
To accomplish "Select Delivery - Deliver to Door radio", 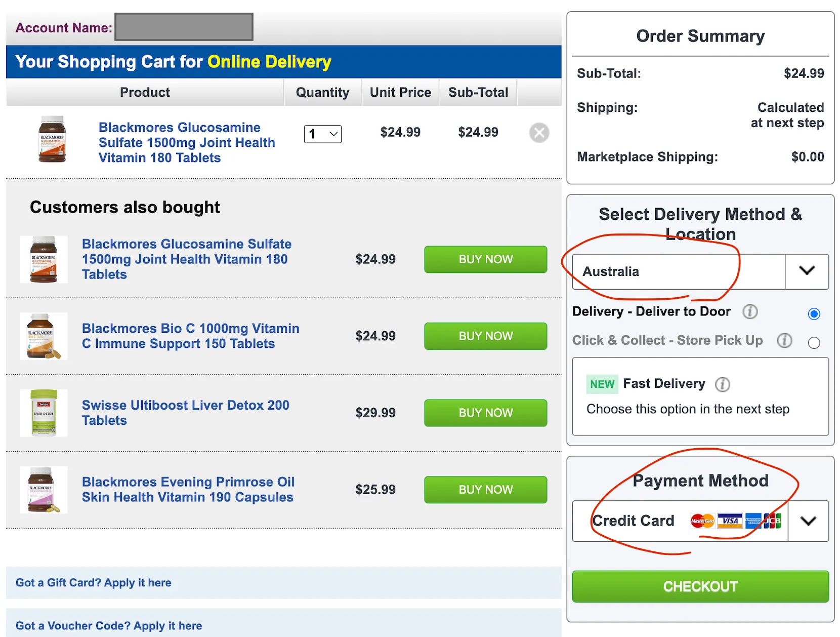I will [x=814, y=314].
